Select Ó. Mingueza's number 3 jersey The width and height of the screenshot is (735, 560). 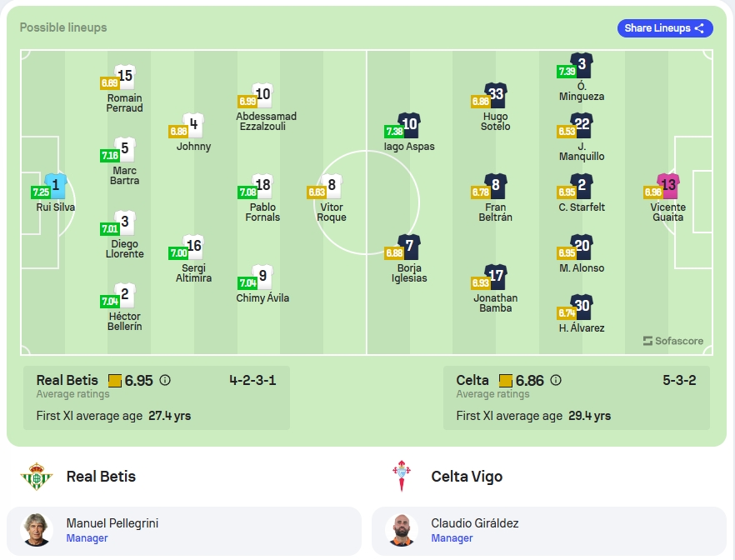point(582,65)
